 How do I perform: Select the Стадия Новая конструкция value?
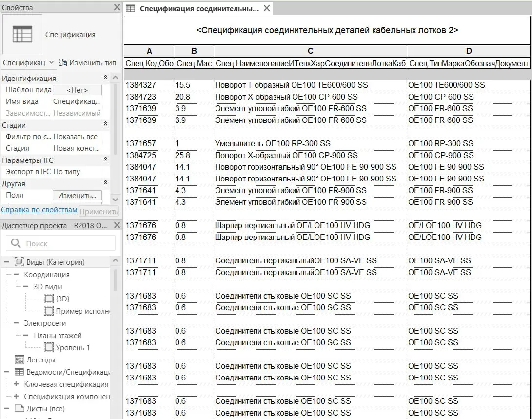click(77, 148)
